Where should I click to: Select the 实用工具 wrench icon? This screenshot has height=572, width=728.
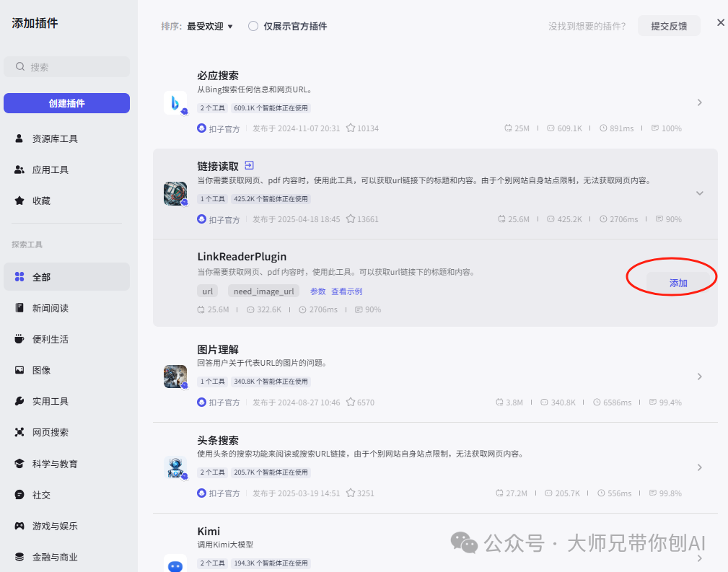19,401
